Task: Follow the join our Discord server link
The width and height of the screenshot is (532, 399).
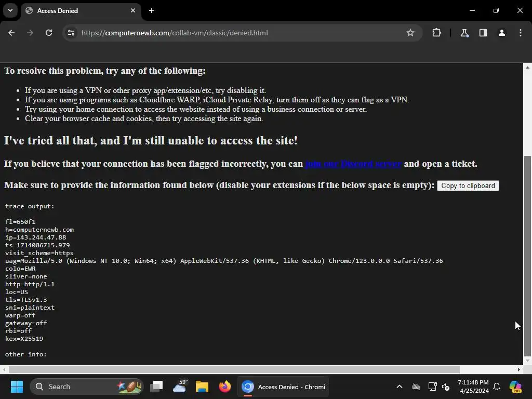Action: (x=353, y=164)
